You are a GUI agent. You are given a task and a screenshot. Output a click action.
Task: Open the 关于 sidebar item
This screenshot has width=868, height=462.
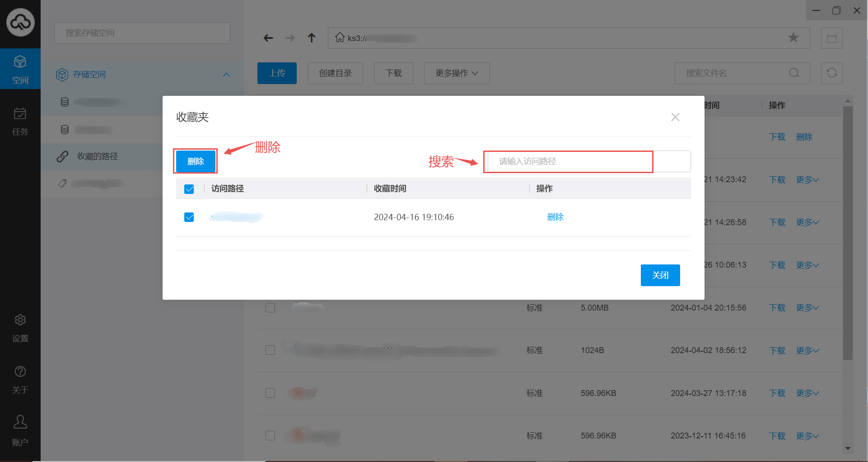tap(20, 380)
